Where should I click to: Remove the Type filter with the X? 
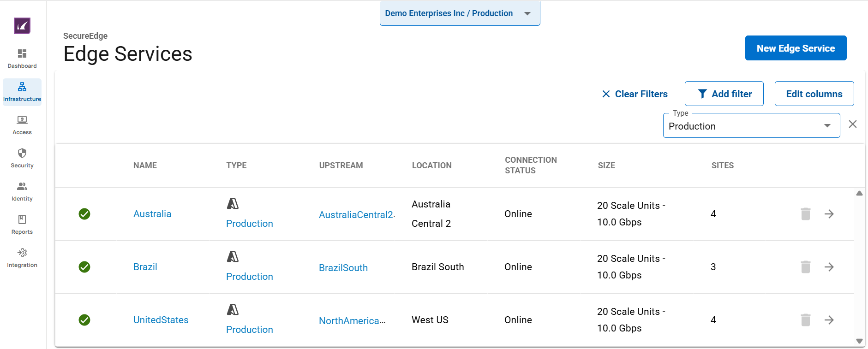pyautogui.click(x=852, y=124)
